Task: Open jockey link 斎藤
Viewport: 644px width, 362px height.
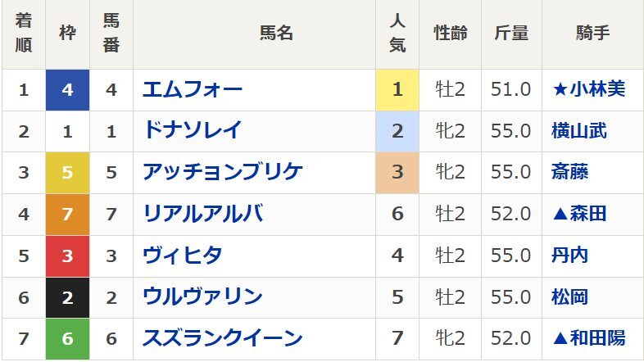Action: click(569, 172)
